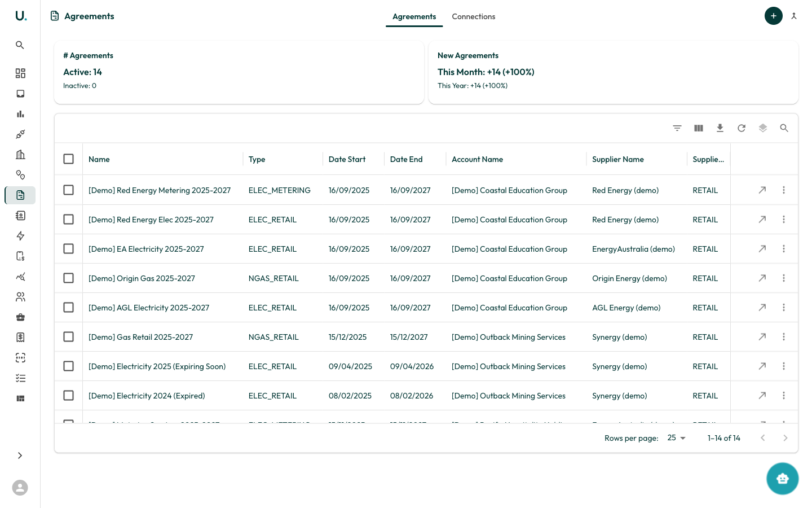Open the highlighted agreements document icon in sidebar
This screenshot has height=508, width=812.
[20, 195]
